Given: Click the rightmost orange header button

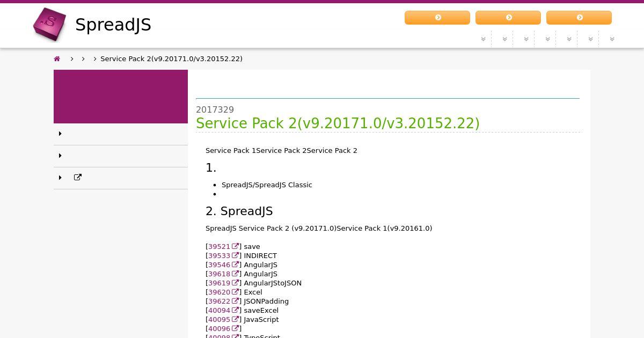Looking at the screenshot, I should click(579, 18).
